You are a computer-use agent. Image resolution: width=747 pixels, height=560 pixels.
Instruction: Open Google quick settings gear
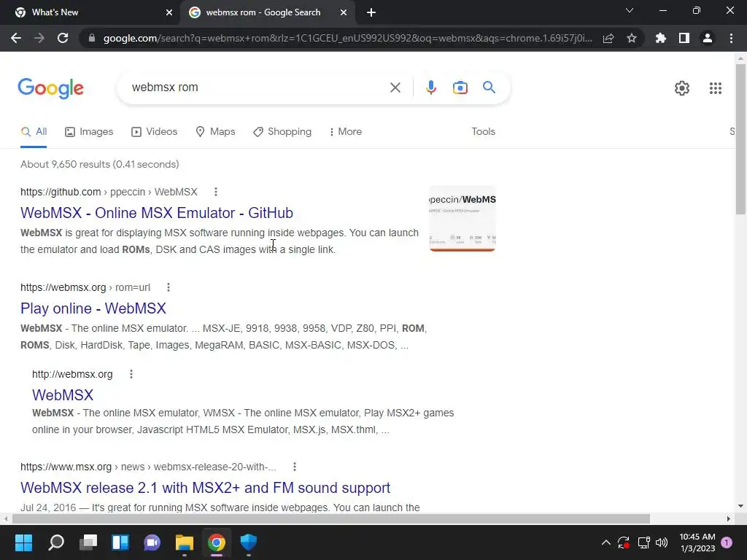(x=682, y=88)
